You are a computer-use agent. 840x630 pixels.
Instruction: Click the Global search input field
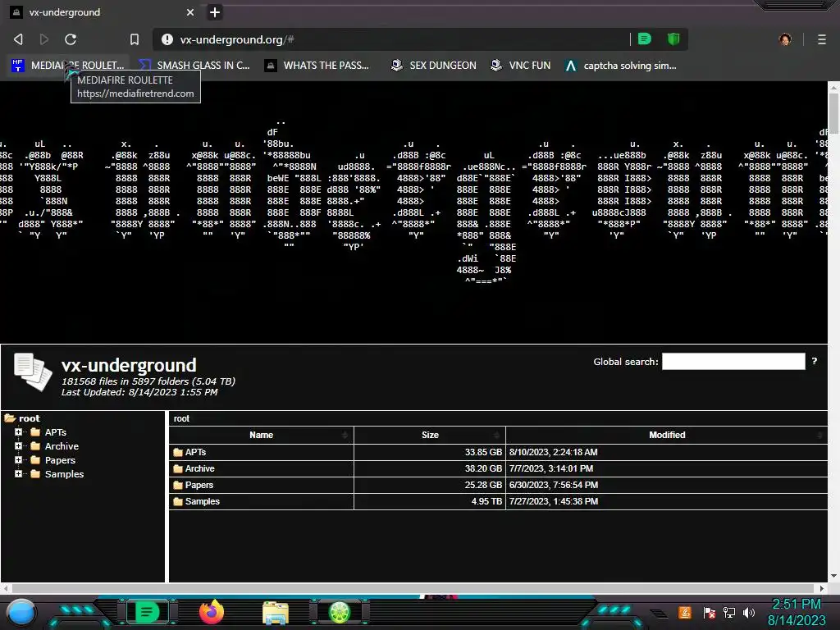[733, 361]
